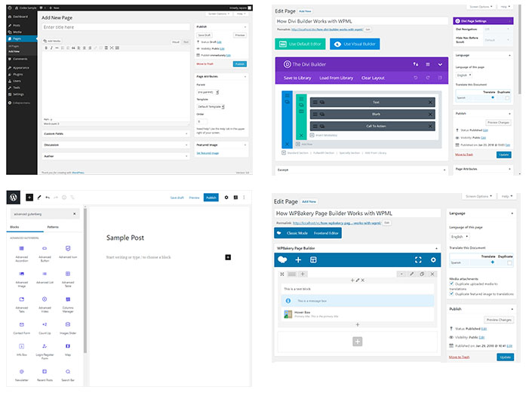Screen dimensions: 532x414
Task: Toggle Duplicate featured image to translations
Action: [x=451, y=293]
